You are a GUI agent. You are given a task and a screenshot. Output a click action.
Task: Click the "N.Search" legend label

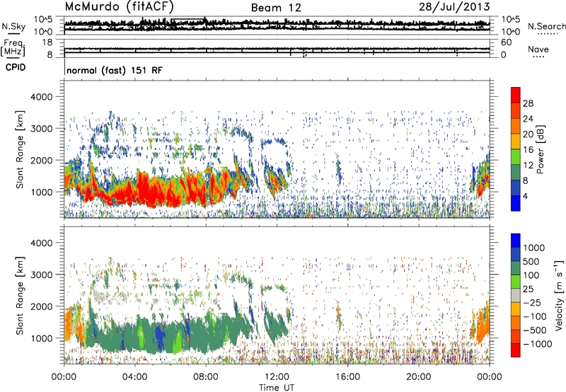click(x=546, y=26)
